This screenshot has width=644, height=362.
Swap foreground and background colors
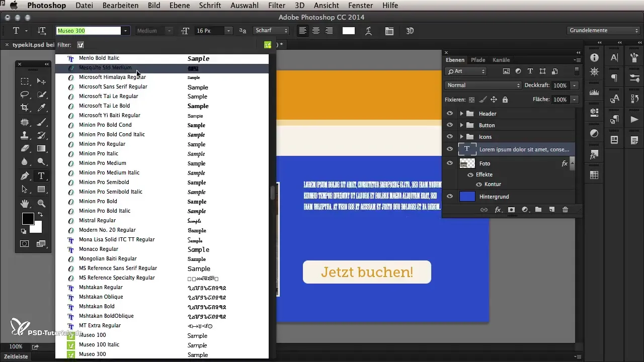coord(40,215)
